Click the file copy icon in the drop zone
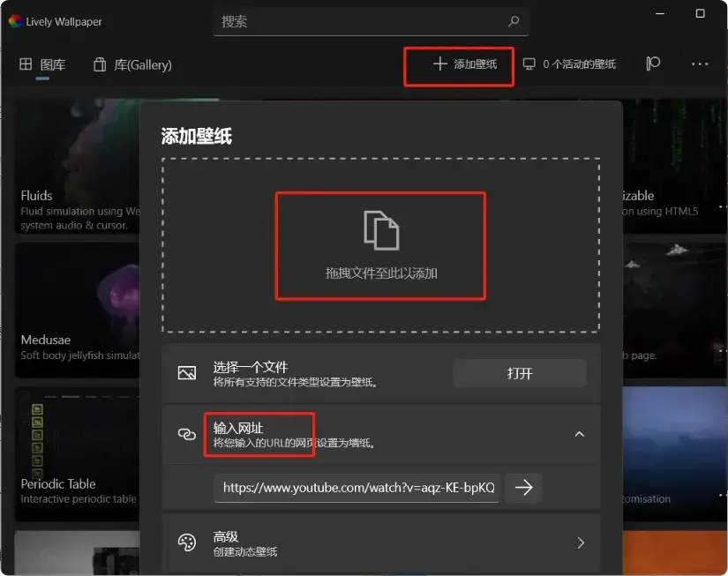This screenshot has height=576, width=728. [x=380, y=228]
